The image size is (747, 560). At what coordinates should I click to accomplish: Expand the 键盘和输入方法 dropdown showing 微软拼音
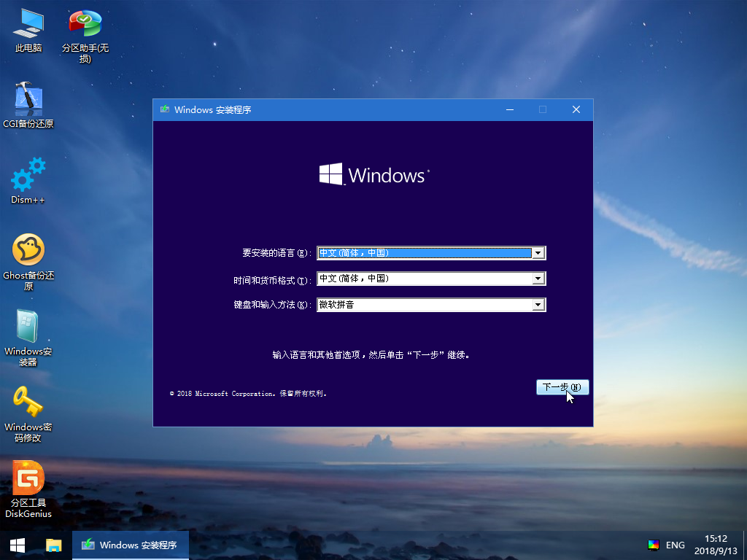(x=538, y=304)
